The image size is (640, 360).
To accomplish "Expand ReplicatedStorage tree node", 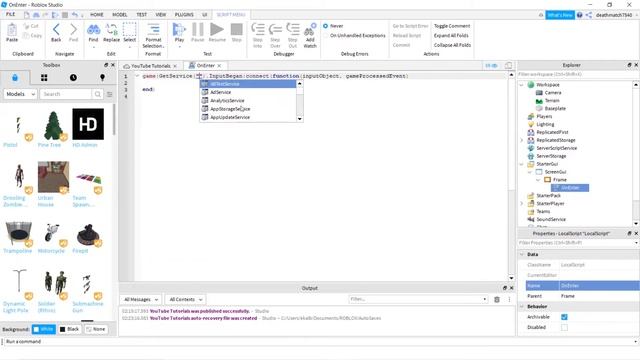I will pyautogui.click(x=521, y=140).
